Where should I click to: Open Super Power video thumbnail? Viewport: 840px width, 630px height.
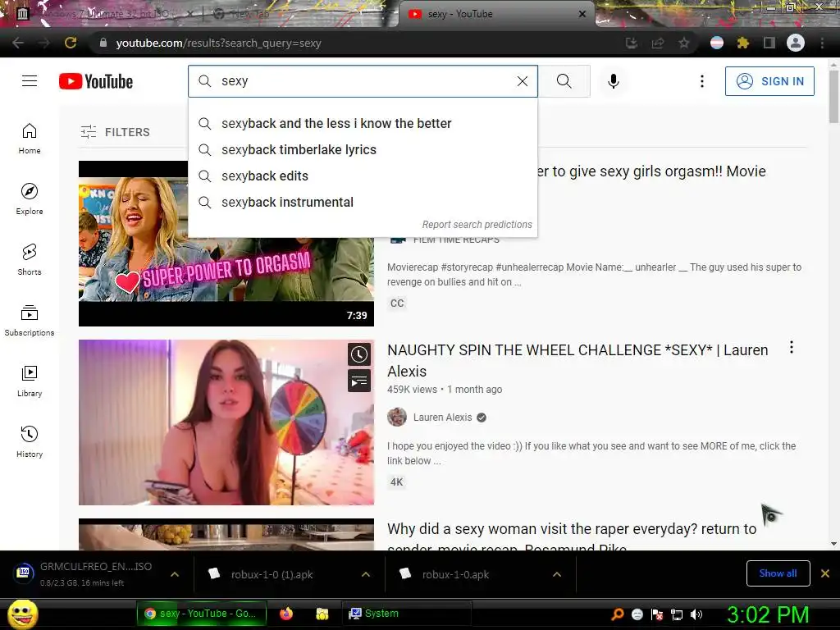click(x=226, y=243)
